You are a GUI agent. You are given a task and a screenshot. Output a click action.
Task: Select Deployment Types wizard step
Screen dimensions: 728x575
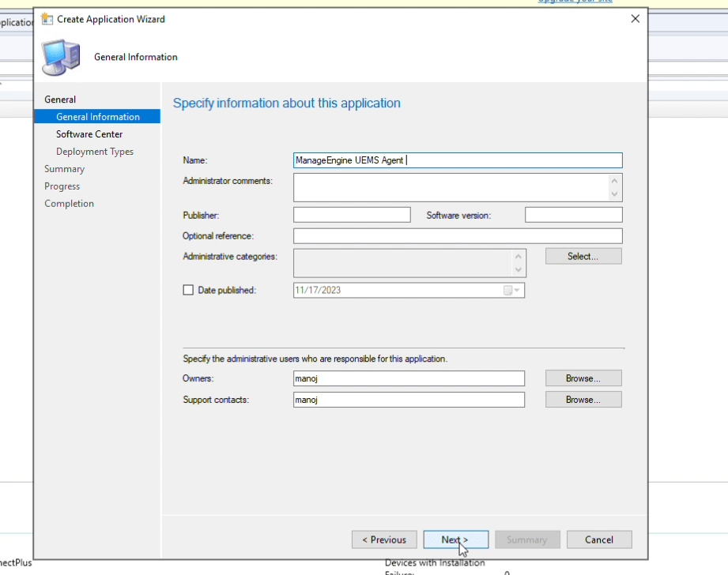[95, 152]
